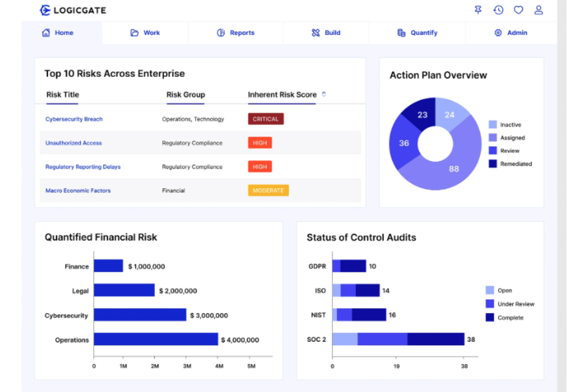Select the Quantify coins icon
The width and height of the screenshot is (588, 392).
400,33
